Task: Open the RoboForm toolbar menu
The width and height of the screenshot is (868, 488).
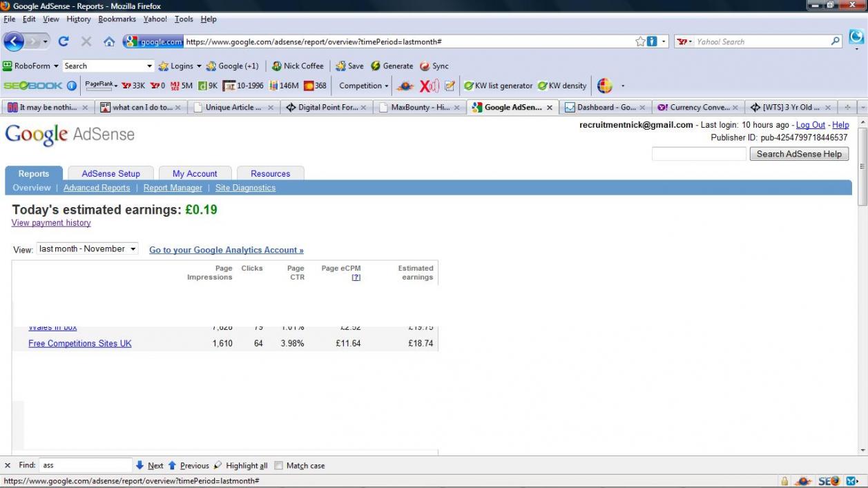Action: click(x=31, y=66)
